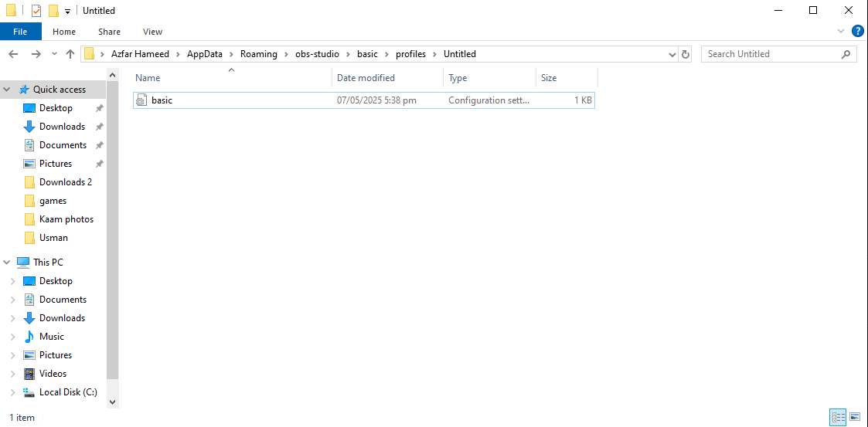The image size is (868, 427).
Task: Open the Kaam photos folder
Action: [66, 219]
